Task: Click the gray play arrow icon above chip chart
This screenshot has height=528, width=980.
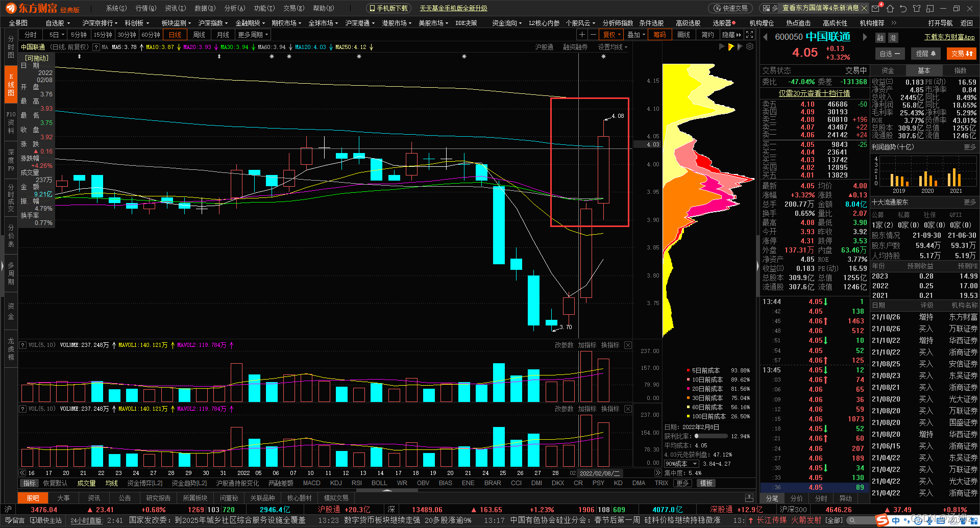Action: coord(740,47)
